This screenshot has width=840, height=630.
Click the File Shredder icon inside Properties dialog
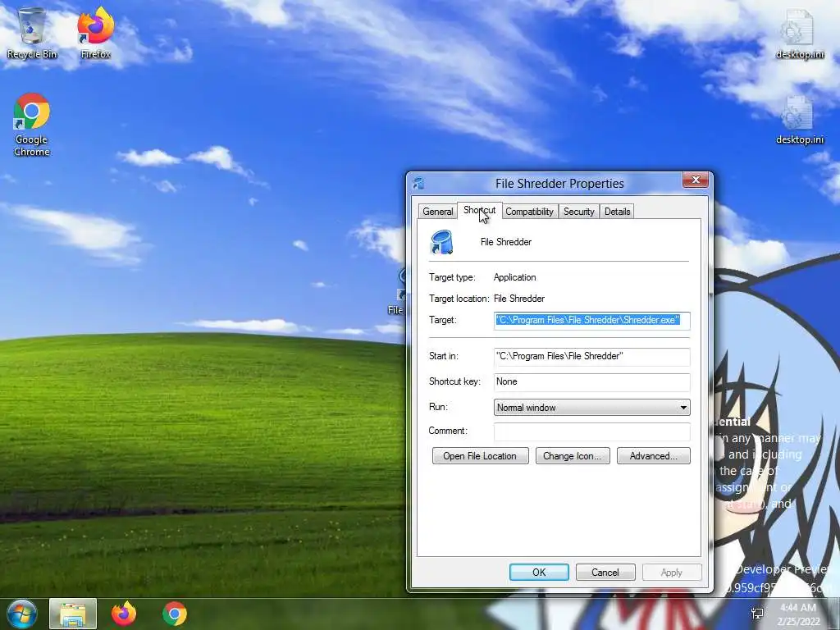pos(442,242)
